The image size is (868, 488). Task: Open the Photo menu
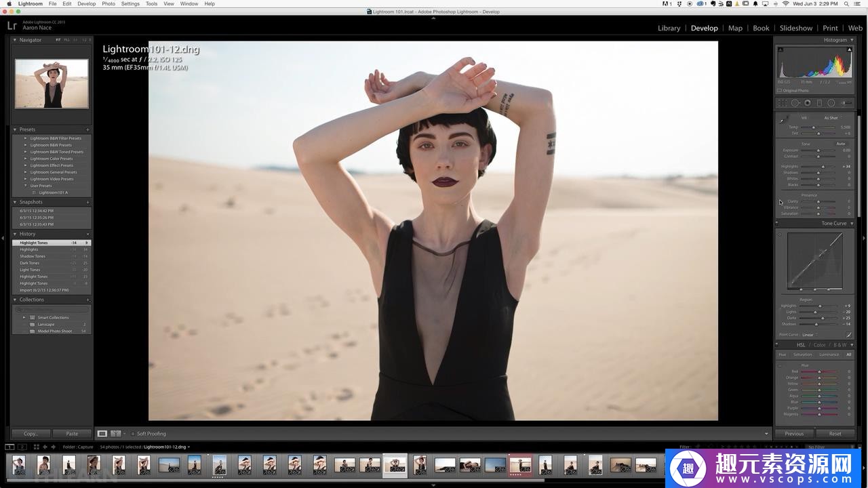point(108,3)
